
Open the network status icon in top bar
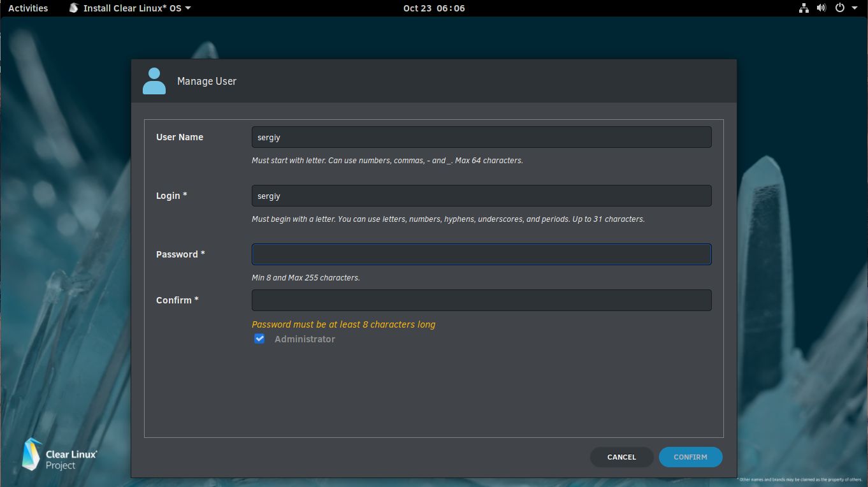tap(804, 8)
